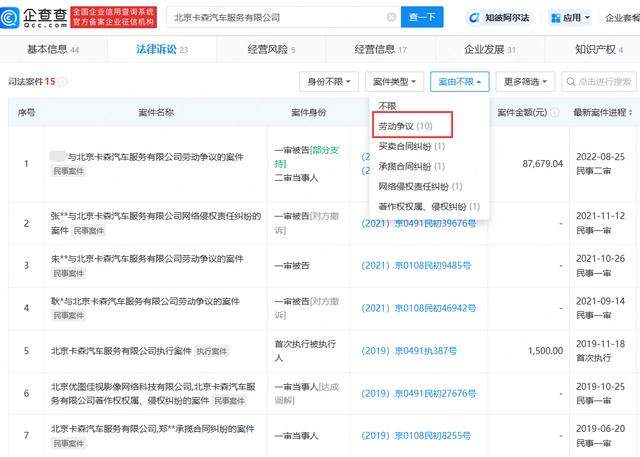Open the 应用 apps grid icon

[556, 18]
